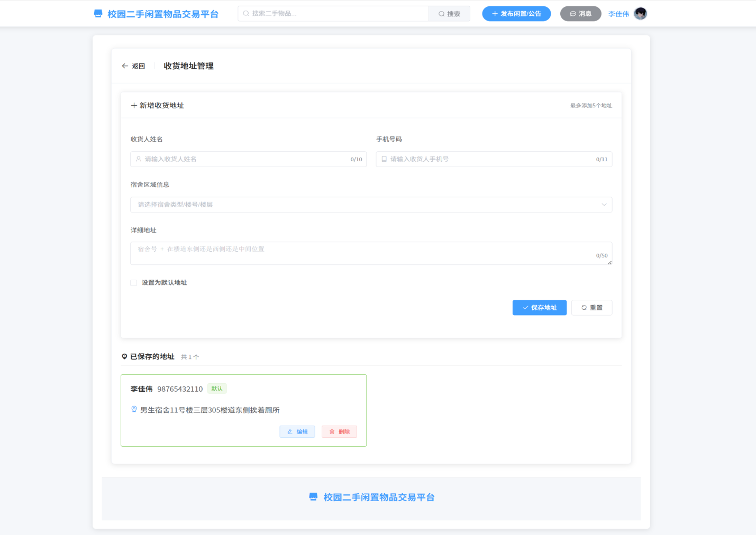Toggle the 设置为默认地址 checkbox
756x535 pixels.
133,283
